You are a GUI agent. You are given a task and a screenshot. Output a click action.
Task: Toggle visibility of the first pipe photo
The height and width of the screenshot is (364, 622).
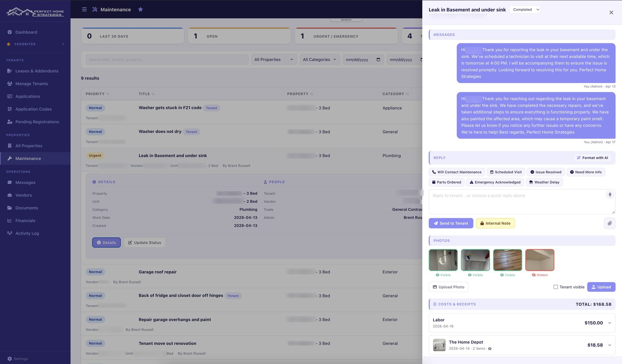[443, 275]
